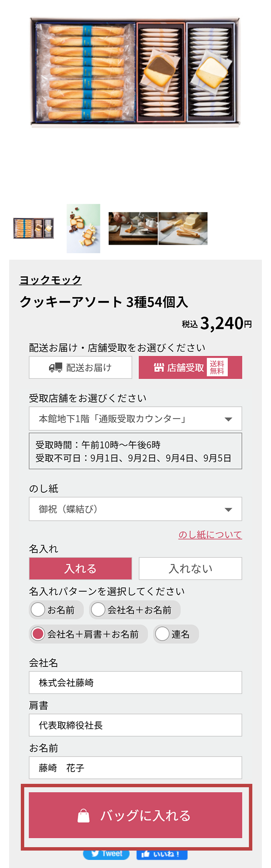Viewport: 271px width, 868px height.
Task: Select 会社名＋肩書＋お名前 radio option
Action: pos(38,634)
